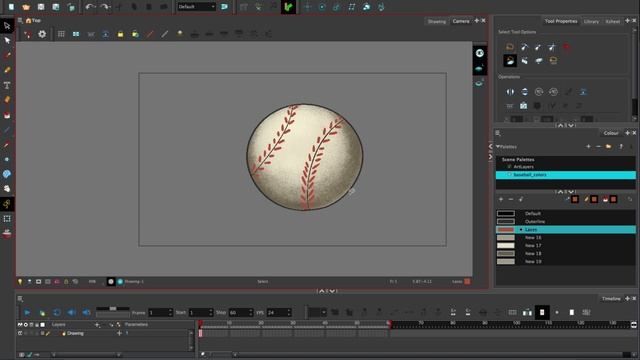Click the light table bulb icon in camera toolbar
This screenshot has width=640, height=360.
tap(180, 34)
